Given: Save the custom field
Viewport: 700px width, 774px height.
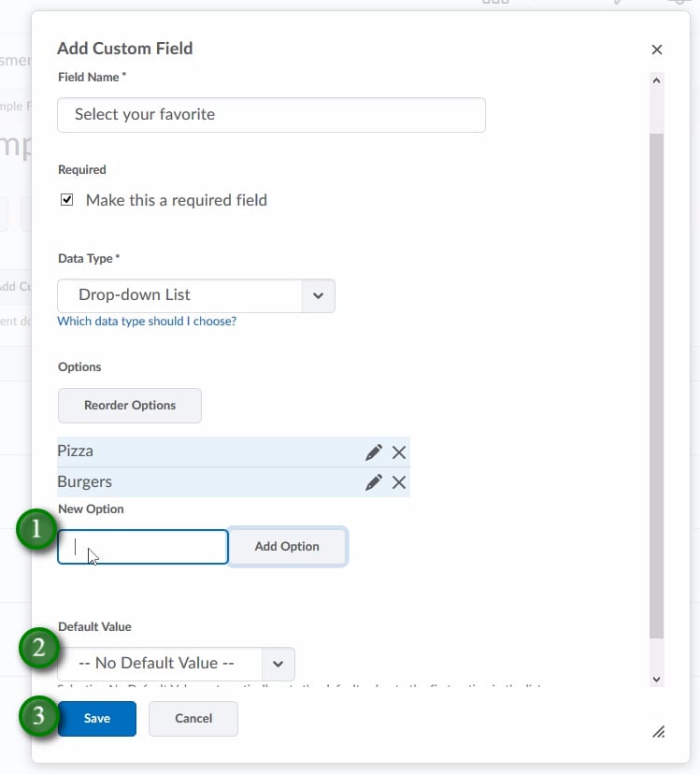Looking at the screenshot, I should (x=97, y=719).
